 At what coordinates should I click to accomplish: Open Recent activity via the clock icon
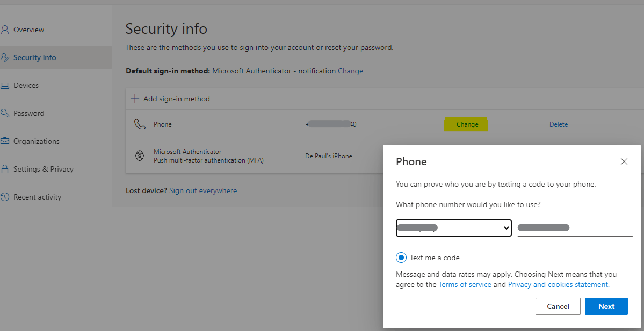pos(5,197)
